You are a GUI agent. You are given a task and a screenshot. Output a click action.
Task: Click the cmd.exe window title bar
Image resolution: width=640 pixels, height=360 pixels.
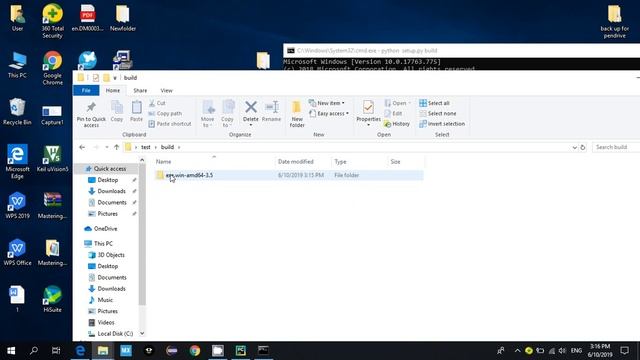461,51
